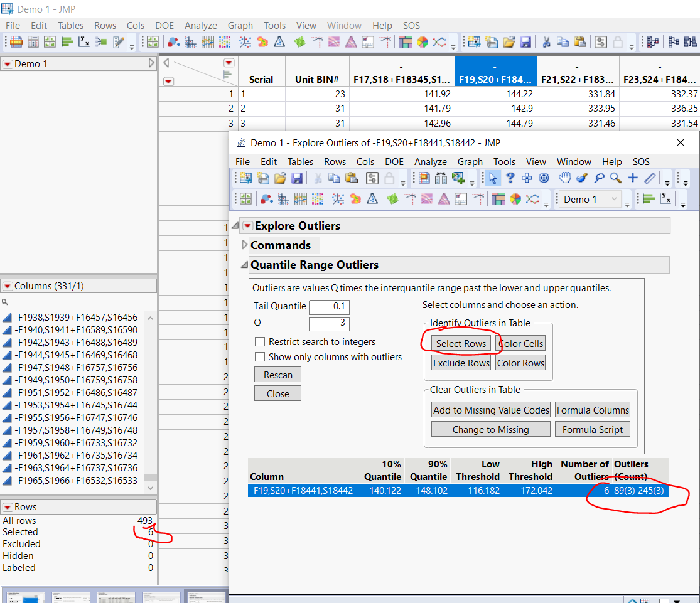Select the lasso tool
Viewport: 700px width, 603px height.
(599, 178)
